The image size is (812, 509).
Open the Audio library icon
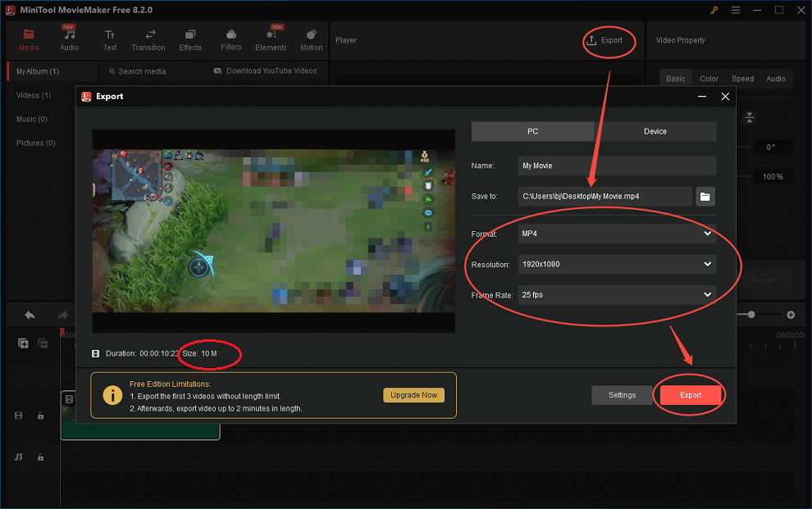[69, 34]
